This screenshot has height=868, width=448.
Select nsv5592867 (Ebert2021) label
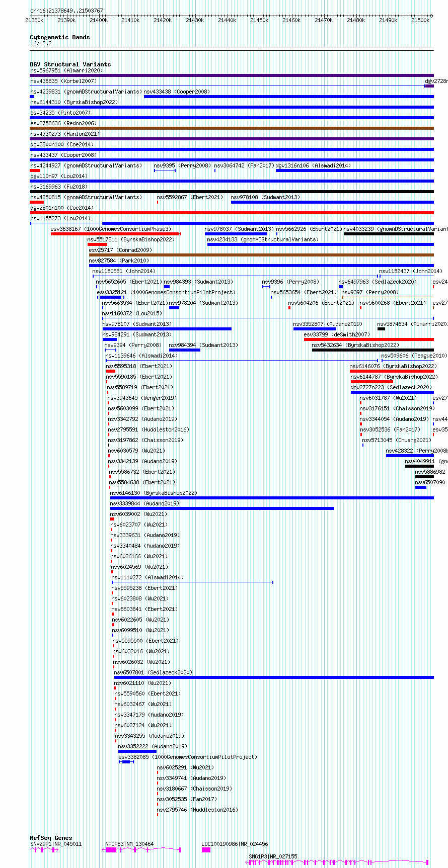click(190, 197)
